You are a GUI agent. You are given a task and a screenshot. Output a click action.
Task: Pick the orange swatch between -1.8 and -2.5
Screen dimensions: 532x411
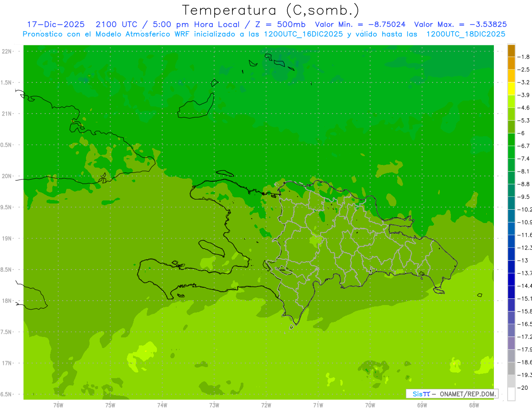pyautogui.click(x=511, y=63)
